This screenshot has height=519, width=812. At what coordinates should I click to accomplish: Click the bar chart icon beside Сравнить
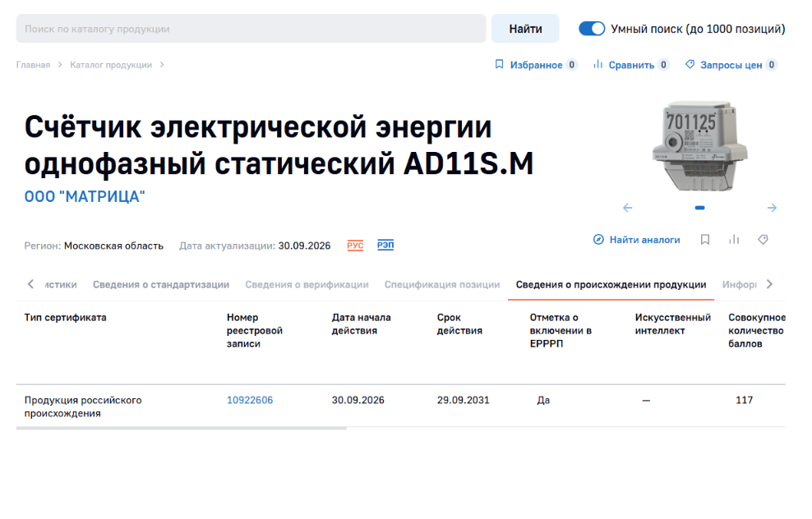(x=598, y=64)
